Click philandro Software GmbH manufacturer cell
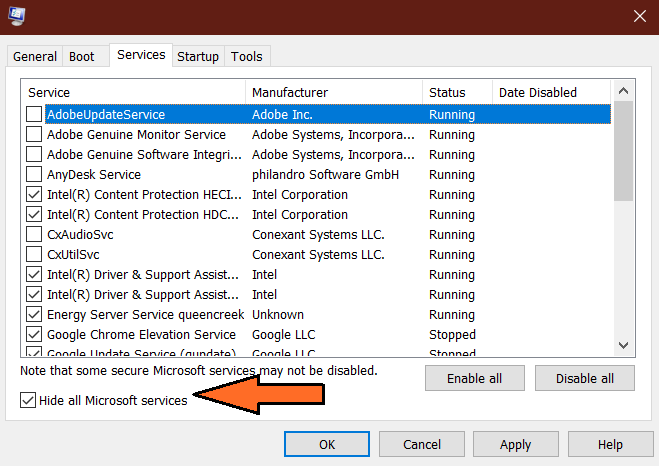The image size is (659, 466). click(x=325, y=174)
